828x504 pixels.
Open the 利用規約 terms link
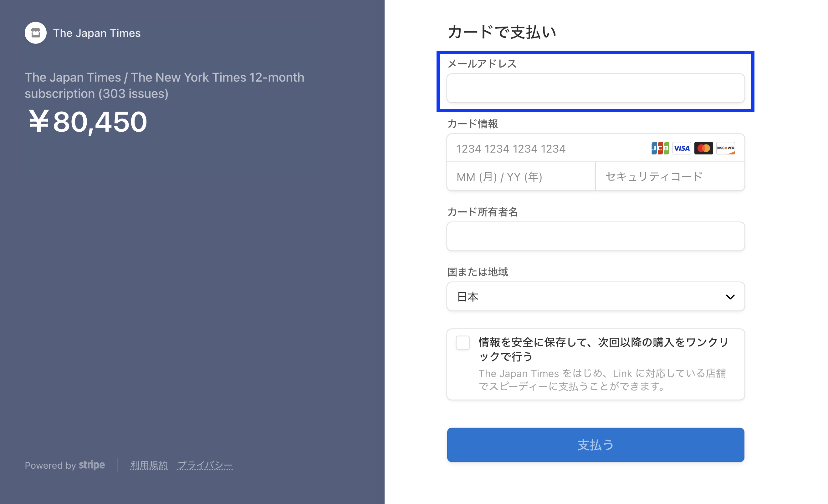pyautogui.click(x=149, y=465)
